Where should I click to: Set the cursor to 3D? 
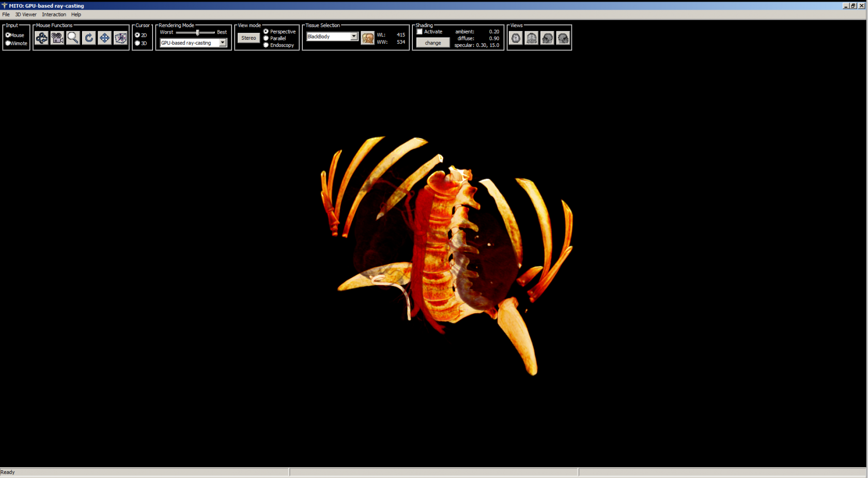click(x=137, y=43)
